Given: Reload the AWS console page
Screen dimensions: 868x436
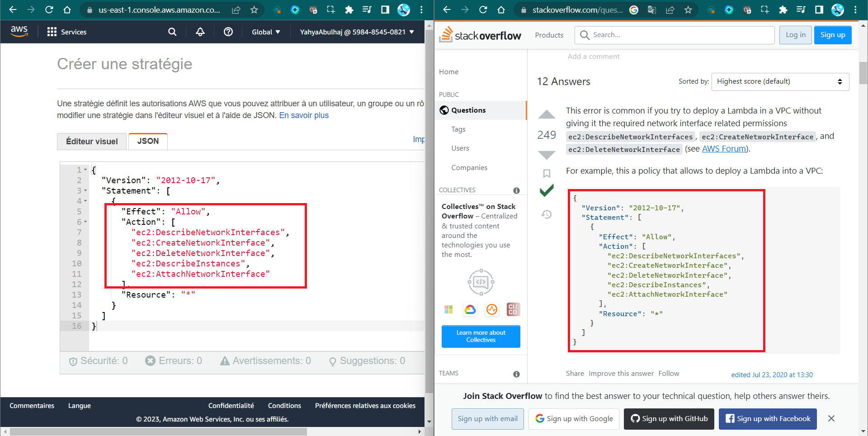Looking at the screenshot, I should coord(49,9).
